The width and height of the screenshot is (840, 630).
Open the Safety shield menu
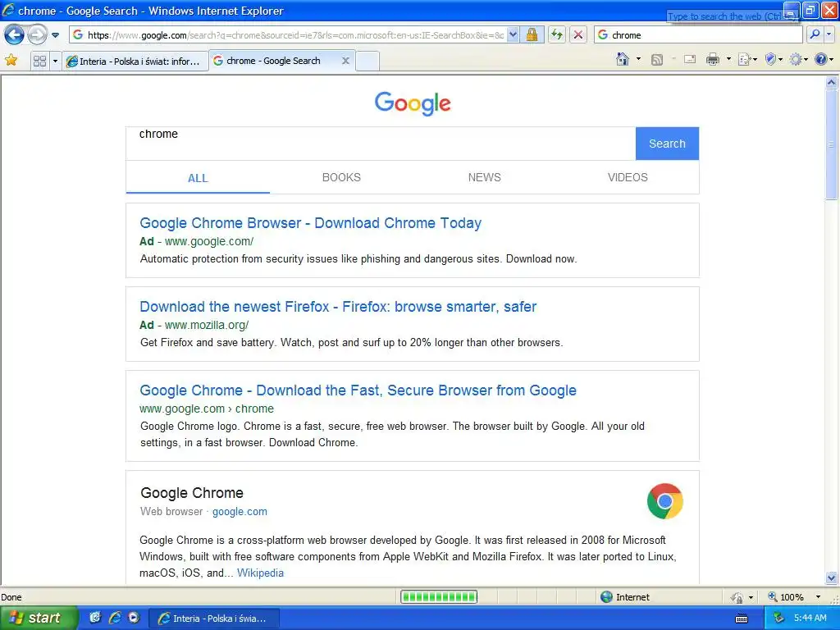tap(774, 59)
